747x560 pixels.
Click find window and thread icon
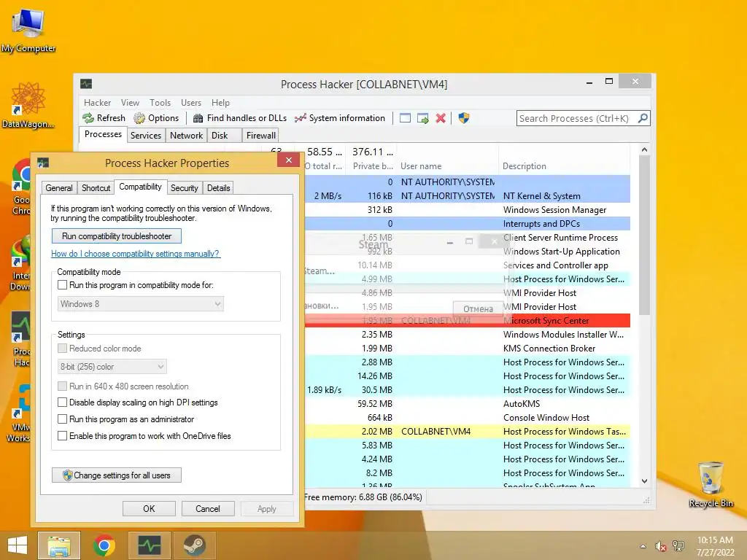pyautogui.click(x=422, y=118)
